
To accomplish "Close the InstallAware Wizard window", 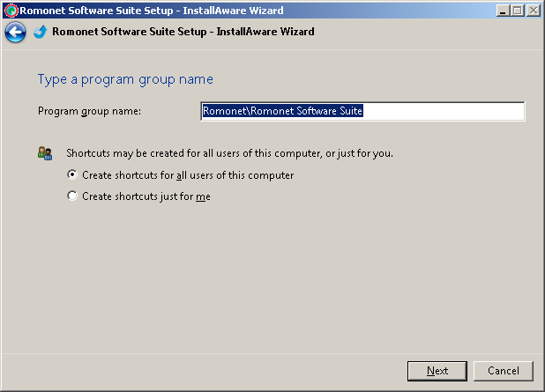I will coord(534,11).
